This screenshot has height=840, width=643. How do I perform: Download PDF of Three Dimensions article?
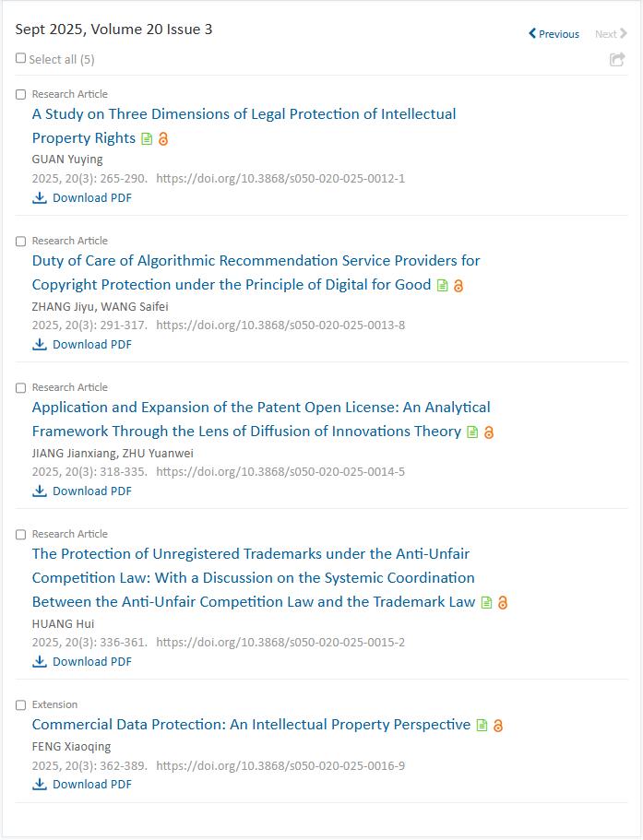91,197
